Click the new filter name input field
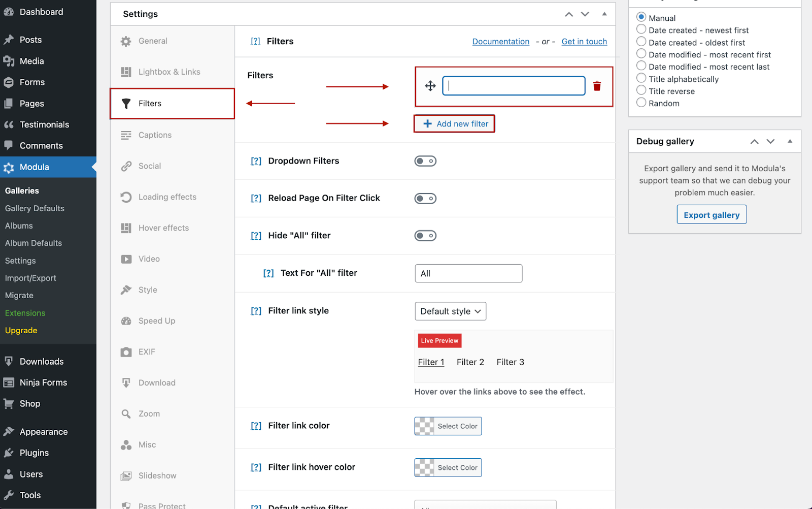Image resolution: width=812 pixels, height=509 pixels. (514, 86)
